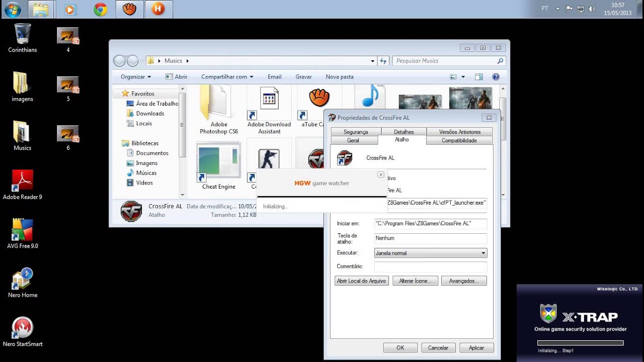This screenshot has width=644, height=362.
Task: Select the Adobe Photoshop CS6 folder
Action: pos(219,110)
